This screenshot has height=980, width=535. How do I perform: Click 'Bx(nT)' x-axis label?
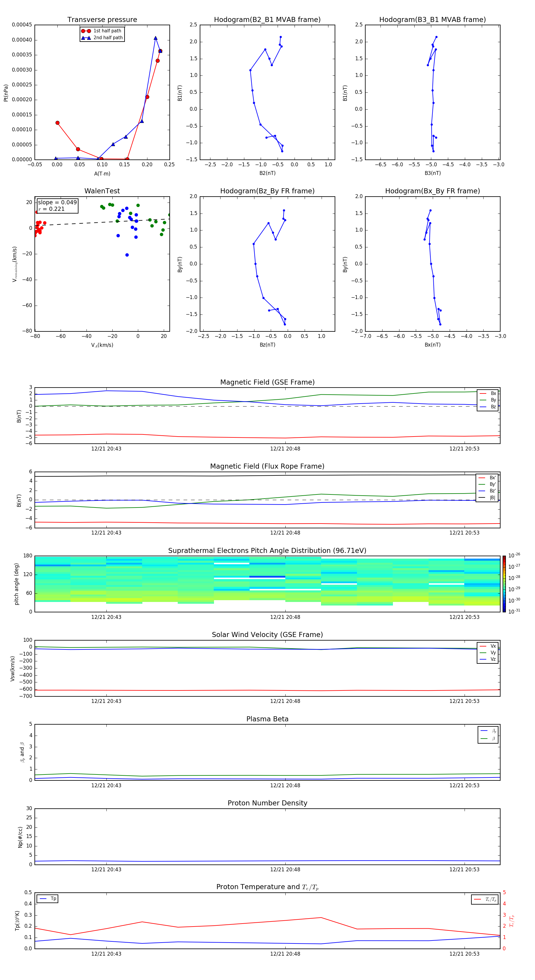[x=432, y=345]
